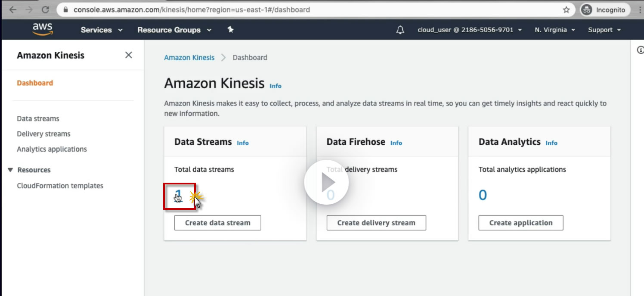Go to Delivery streams in sidebar

tap(43, 134)
